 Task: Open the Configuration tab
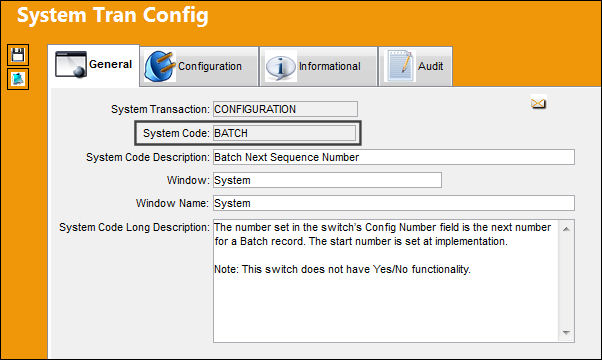coord(199,66)
